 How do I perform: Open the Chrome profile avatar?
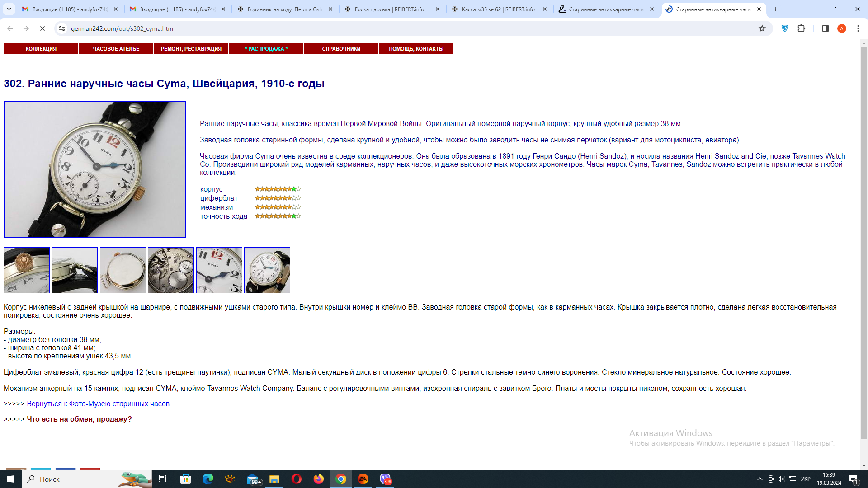841,28
